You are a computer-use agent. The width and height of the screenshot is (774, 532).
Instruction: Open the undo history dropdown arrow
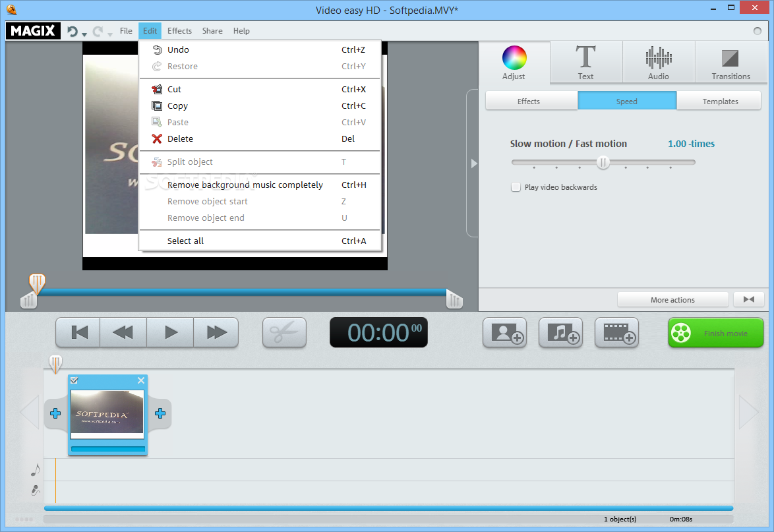pos(84,34)
